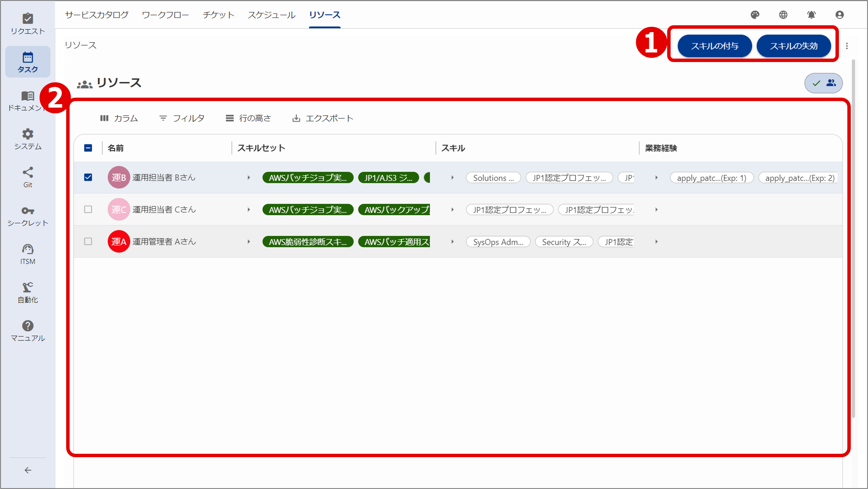Image resolution: width=868 pixels, height=489 pixels.
Task: Open the リクエスト section in the sidebar
Action: tap(28, 23)
